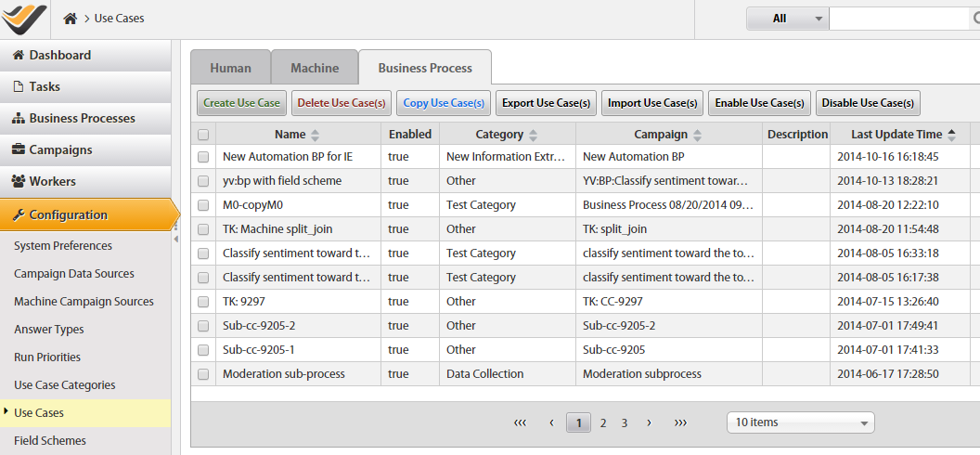Viewport: 980px width, 455px height.
Task: Open the 10 items per page dropdown
Action: pos(801,422)
